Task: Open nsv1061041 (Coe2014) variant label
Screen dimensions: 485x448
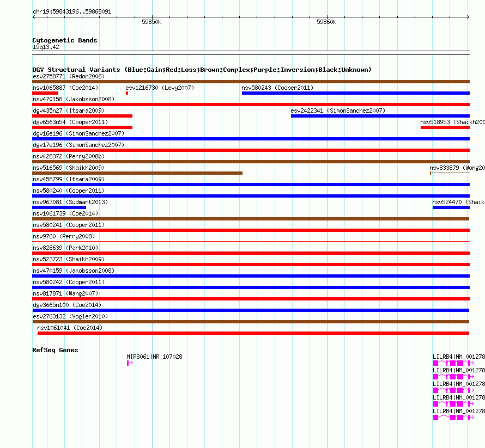Action: 70,328
